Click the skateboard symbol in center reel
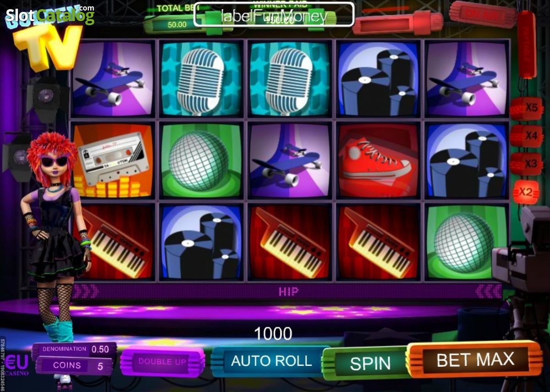The width and height of the screenshot is (550, 392). (x=290, y=161)
